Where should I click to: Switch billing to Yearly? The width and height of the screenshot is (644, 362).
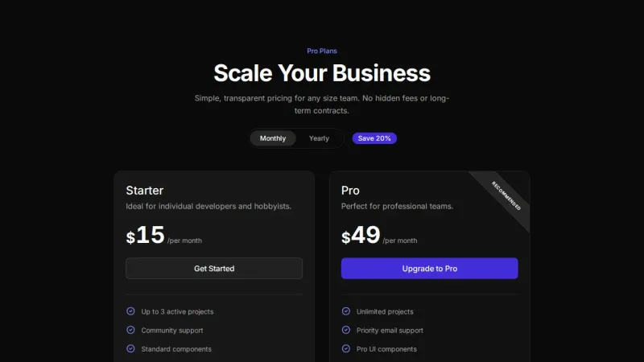[319, 138]
